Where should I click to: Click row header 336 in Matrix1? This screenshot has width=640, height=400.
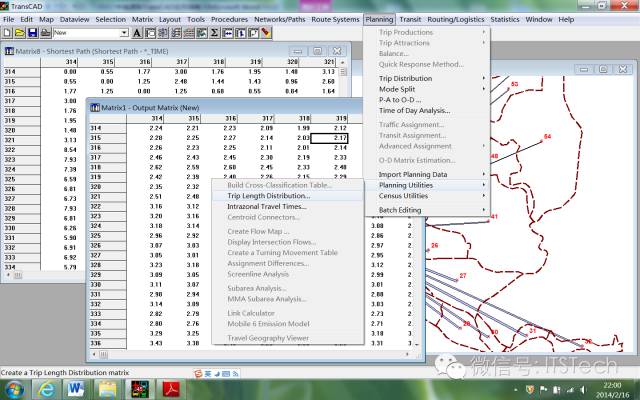click(108, 343)
